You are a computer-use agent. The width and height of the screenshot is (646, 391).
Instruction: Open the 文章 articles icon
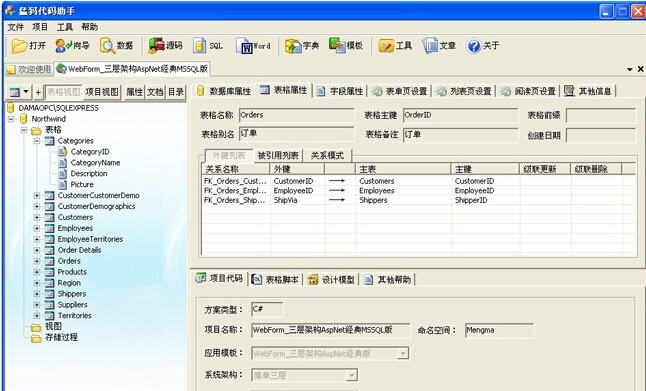click(439, 46)
